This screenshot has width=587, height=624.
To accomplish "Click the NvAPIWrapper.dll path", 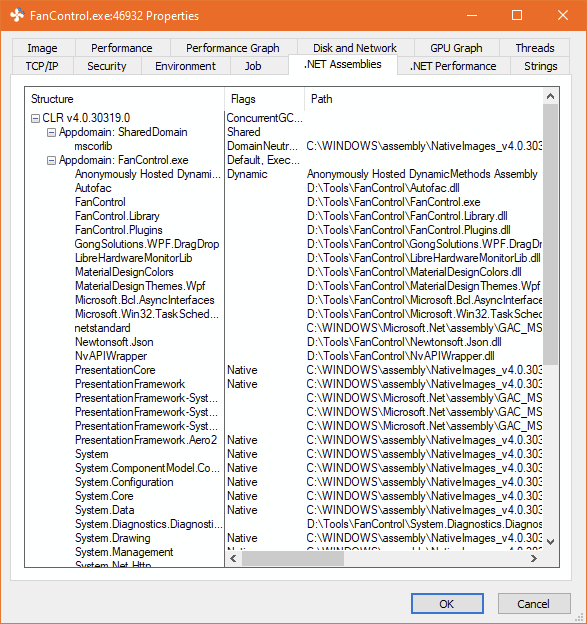I will click(x=401, y=356).
